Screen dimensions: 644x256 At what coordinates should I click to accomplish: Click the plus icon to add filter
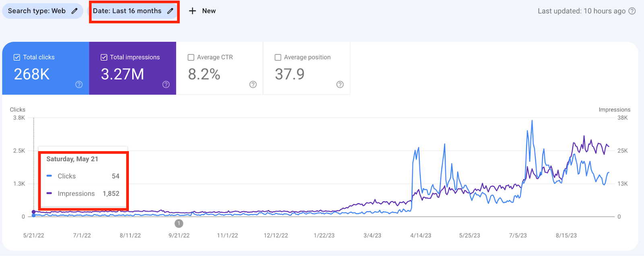(192, 11)
